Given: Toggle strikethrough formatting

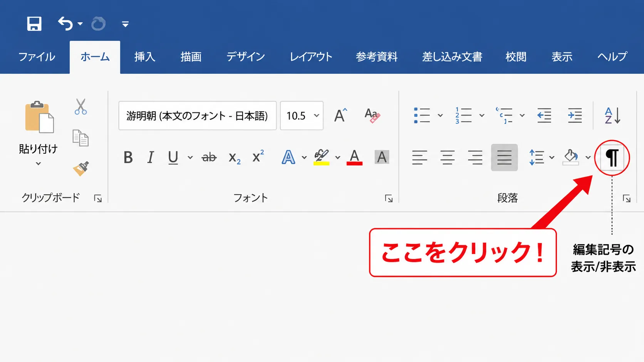Looking at the screenshot, I should pyautogui.click(x=209, y=157).
